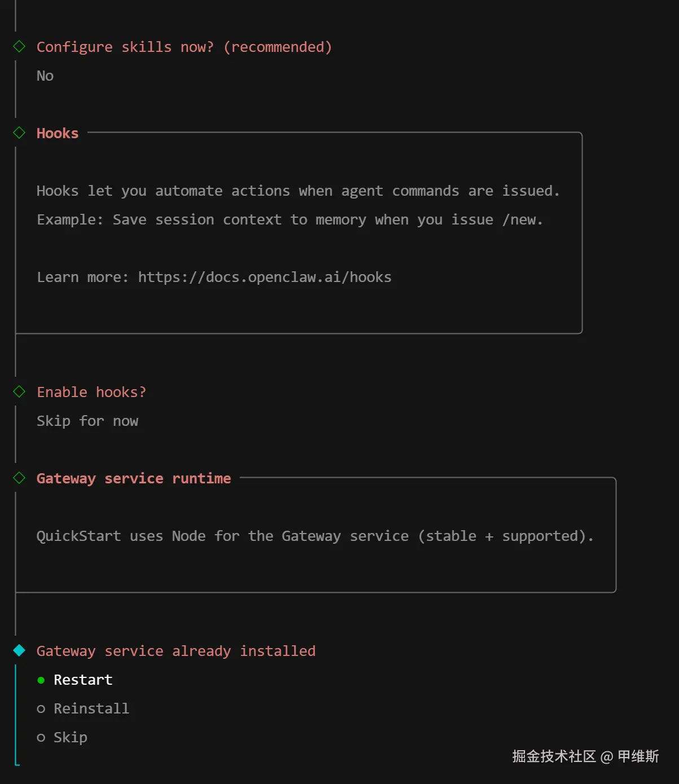Click the diamond marker next to Hooks
This screenshot has height=784, width=679.
(19, 133)
